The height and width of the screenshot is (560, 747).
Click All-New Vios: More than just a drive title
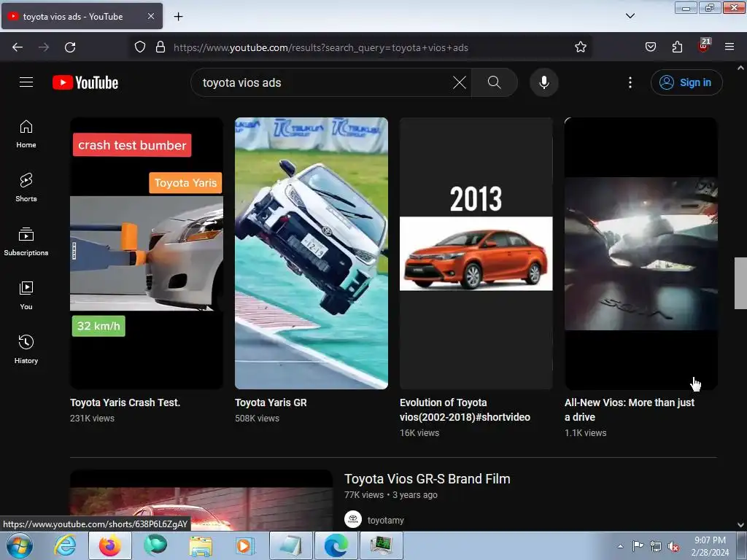(630, 410)
